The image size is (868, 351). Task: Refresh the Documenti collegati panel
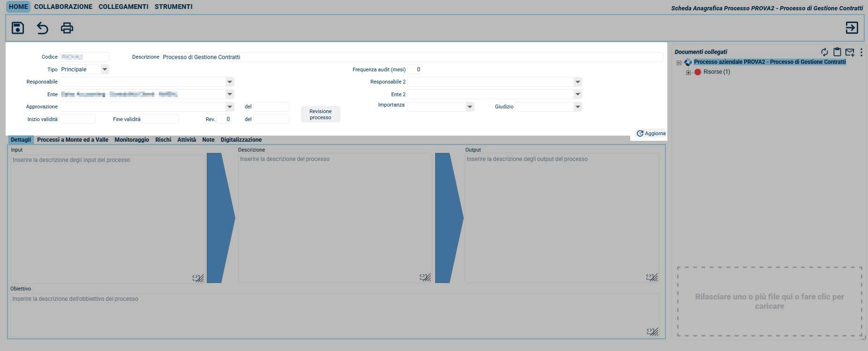click(824, 52)
